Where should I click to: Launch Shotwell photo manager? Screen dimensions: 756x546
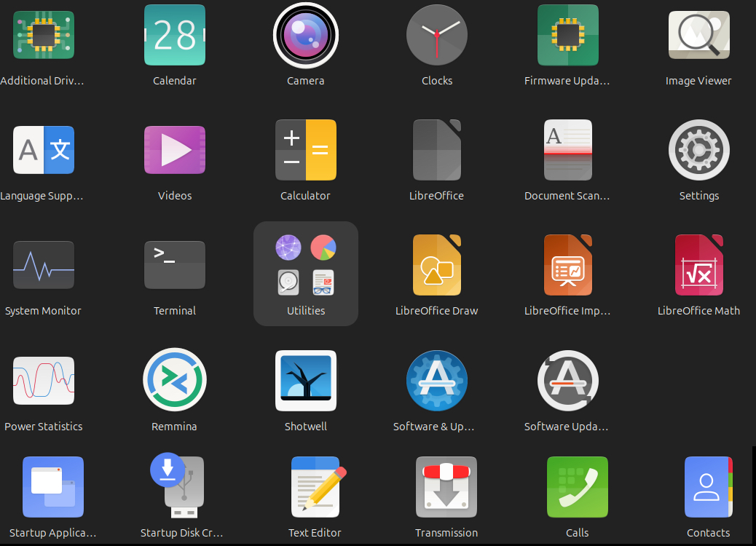coord(306,381)
